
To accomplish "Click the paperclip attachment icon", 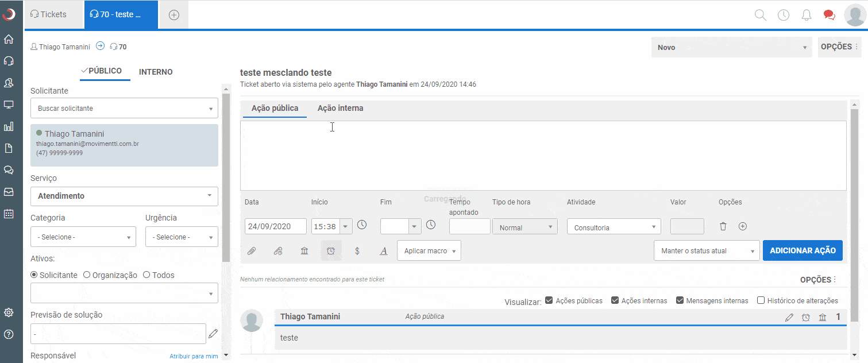I will pos(251,251).
